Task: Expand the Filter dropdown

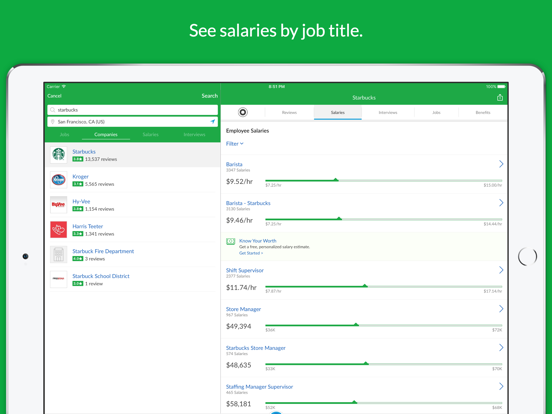Action: coord(234,144)
